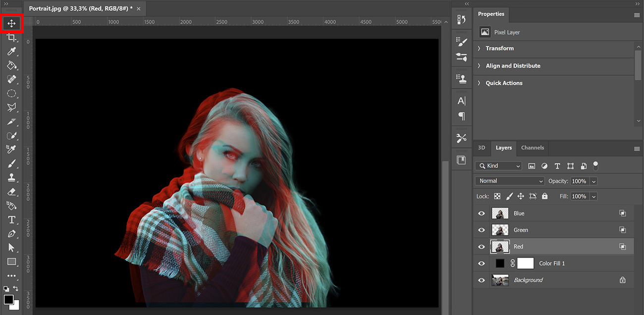Switch to the Channels tab
Viewport: 644px width, 315px height.
tap(532, 148)
